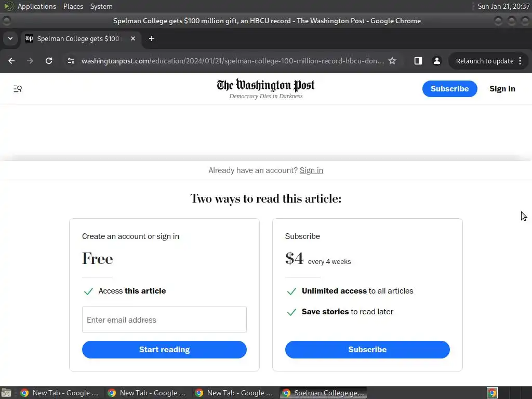Open the Places menu
The width and height of the screenshot is (532, 399).
tap(73, 6)
